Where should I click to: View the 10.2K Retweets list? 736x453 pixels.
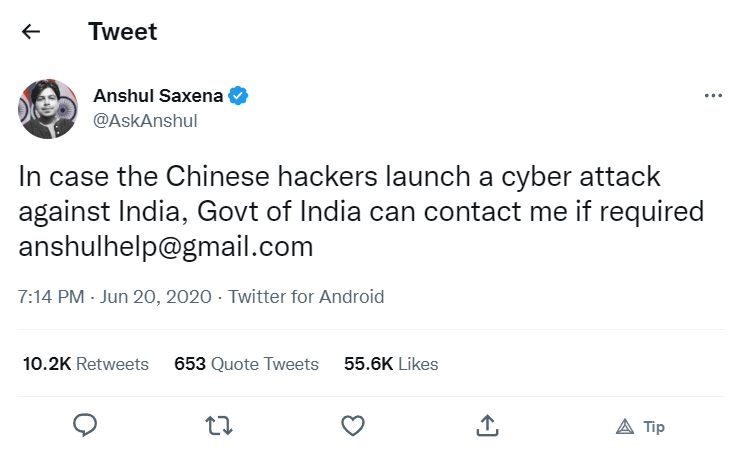pos(86,364)
